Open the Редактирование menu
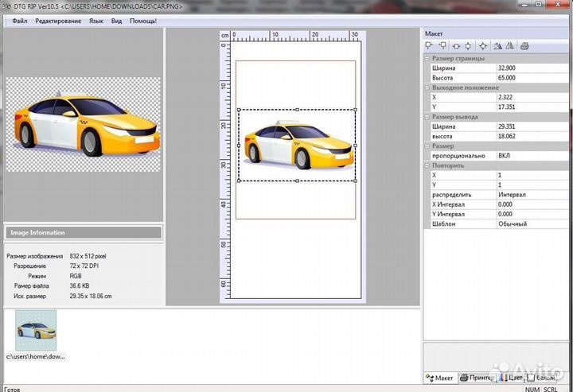 (58, 21)
